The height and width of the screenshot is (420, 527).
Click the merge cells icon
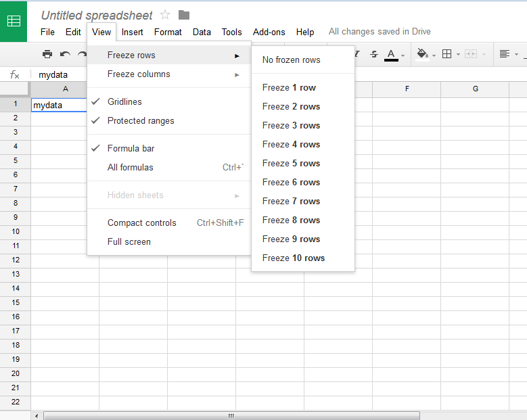[x=471, y=54]
